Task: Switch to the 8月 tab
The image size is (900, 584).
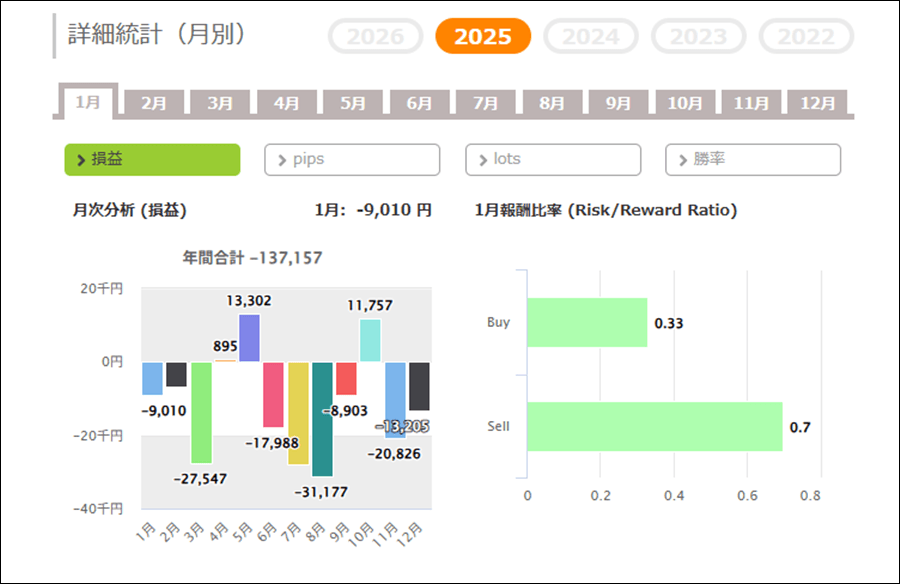Action: tap(552, 103)
